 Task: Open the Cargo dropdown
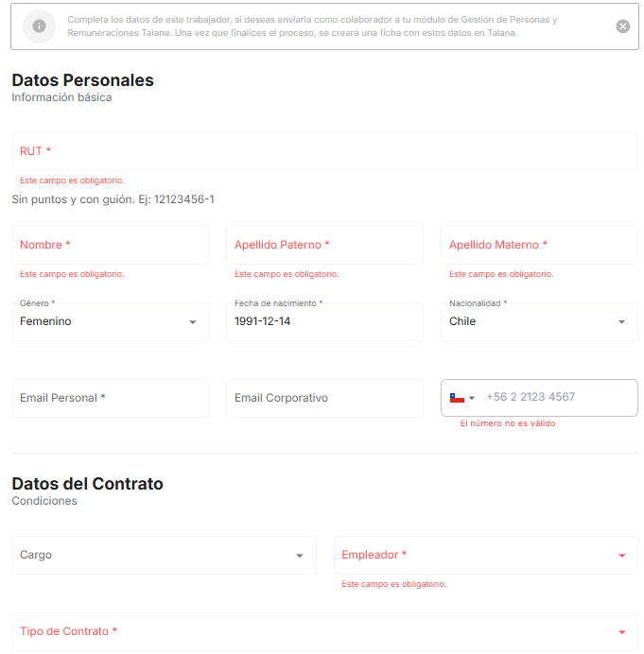(x=164, y=555)
